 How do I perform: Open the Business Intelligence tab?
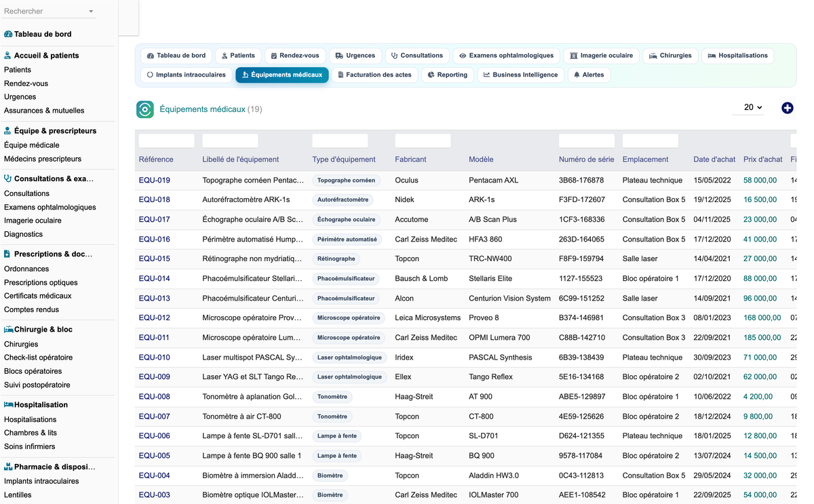(x=520, y=75)
